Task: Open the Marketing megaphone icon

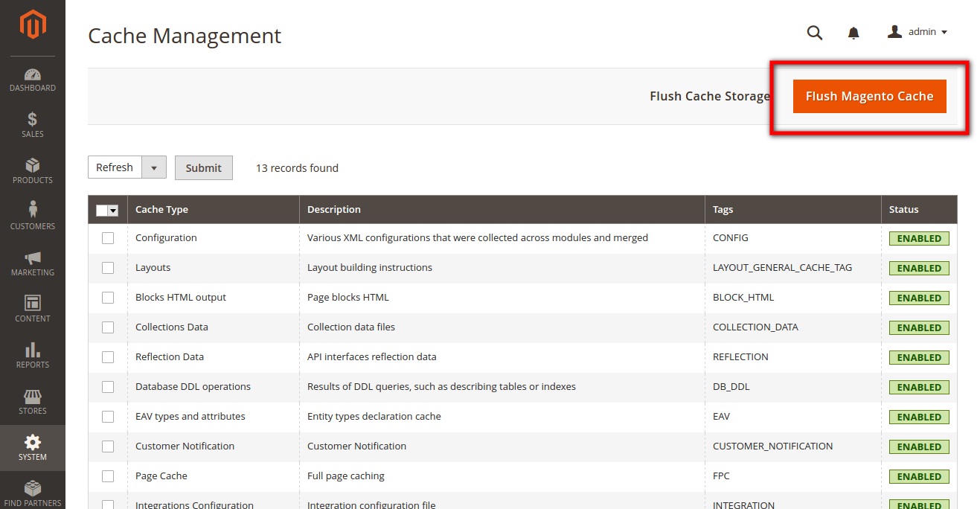Action: click(33, 258)
